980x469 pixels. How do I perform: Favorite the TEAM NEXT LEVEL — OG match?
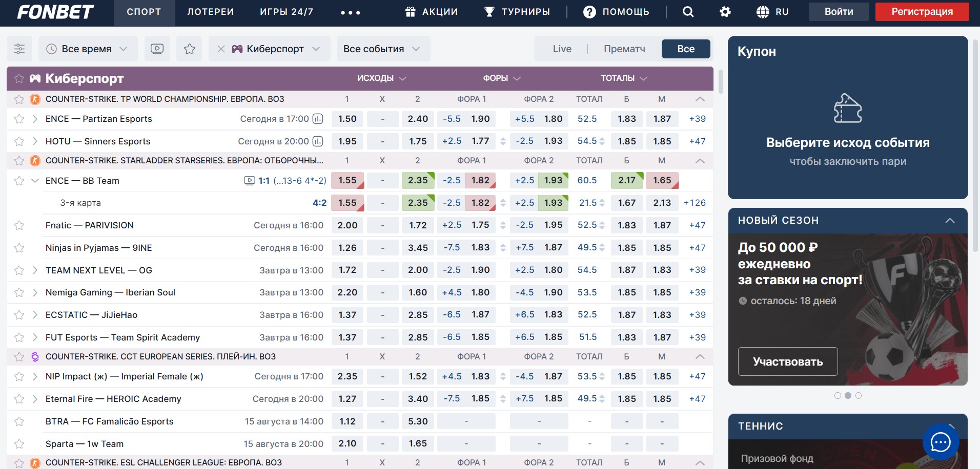click(x=19, y=270)
